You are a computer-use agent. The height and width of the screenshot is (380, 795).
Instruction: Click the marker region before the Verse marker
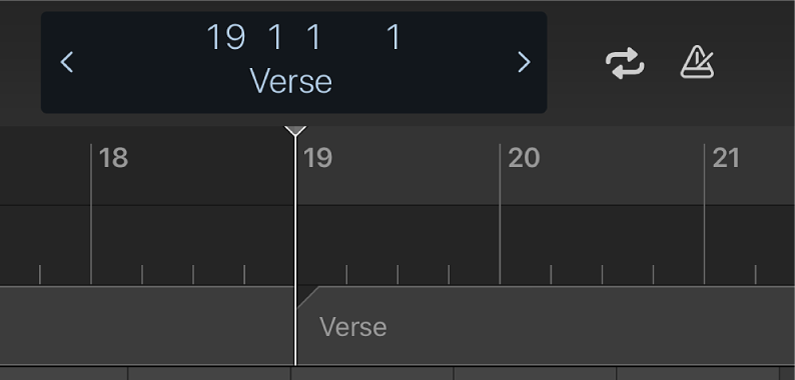point(147,325)
